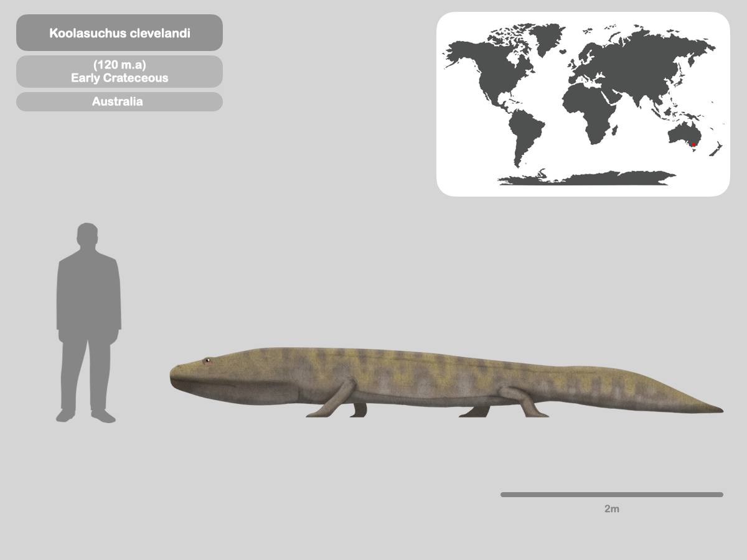Image resolution: width=747 pixels, height=560 pixels.
Task: Click the human silhouette figure
Action: point(88,323)
